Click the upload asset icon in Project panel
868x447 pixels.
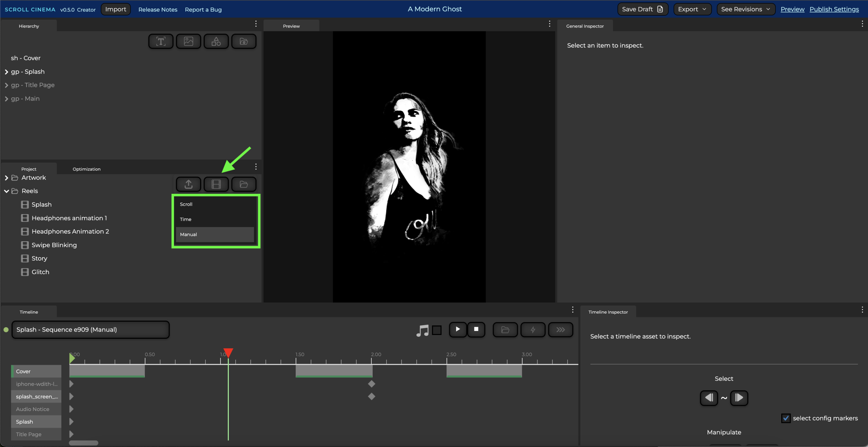coord(189,184)
